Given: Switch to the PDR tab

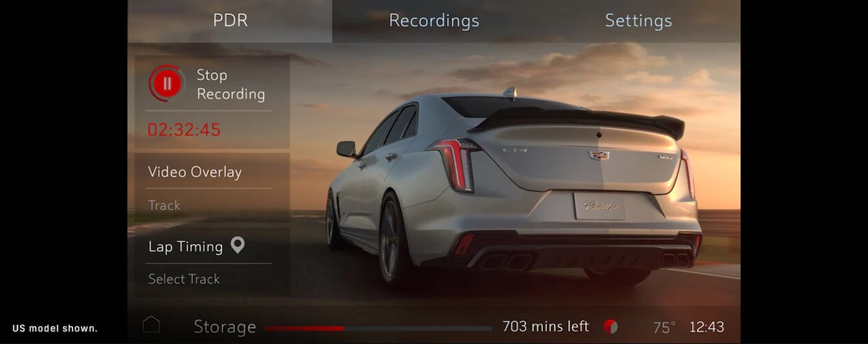Looking at the screenshot, I should 230,21.
